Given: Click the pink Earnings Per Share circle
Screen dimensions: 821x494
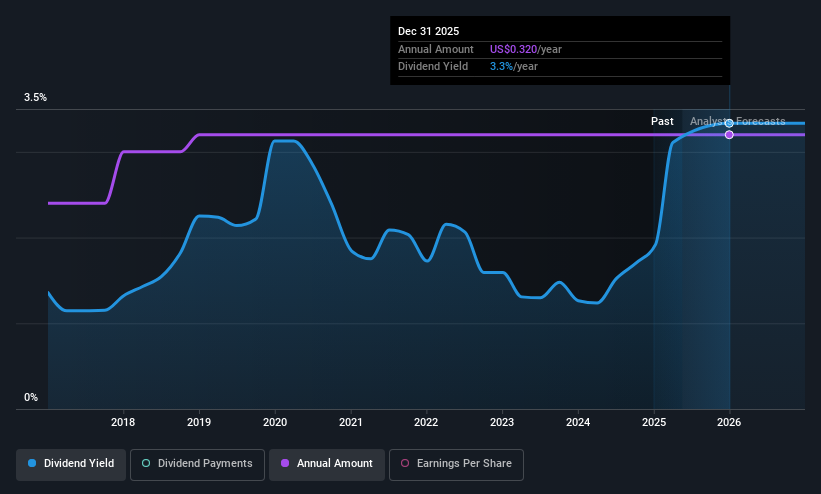Looking at the screenshot, I should click(405, 464).
